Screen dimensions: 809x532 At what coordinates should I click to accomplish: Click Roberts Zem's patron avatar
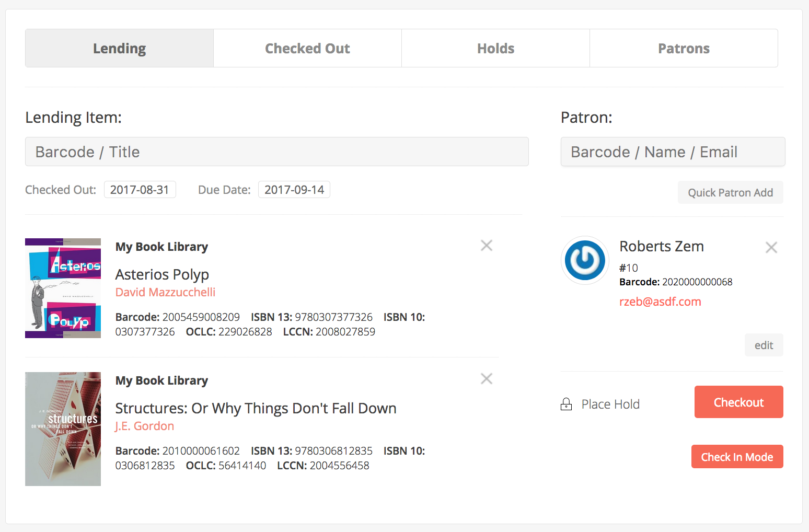pyautogui.click(x=585, y=260)
